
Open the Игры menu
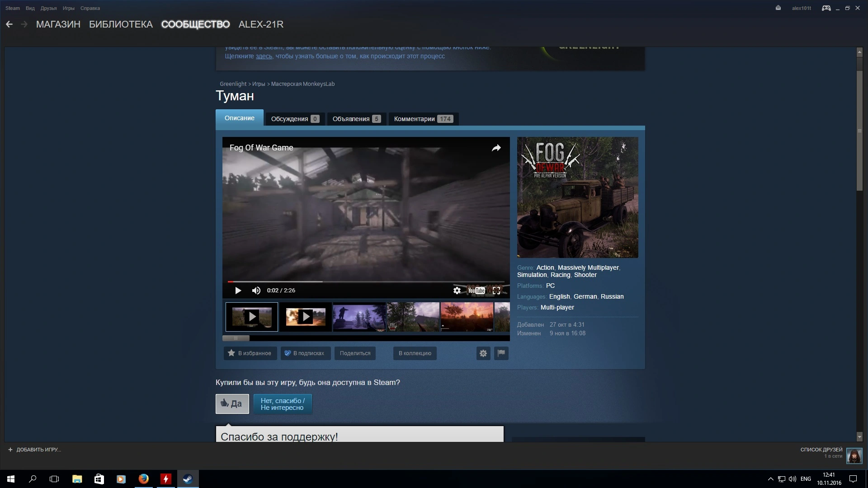(x=69, y=8)
